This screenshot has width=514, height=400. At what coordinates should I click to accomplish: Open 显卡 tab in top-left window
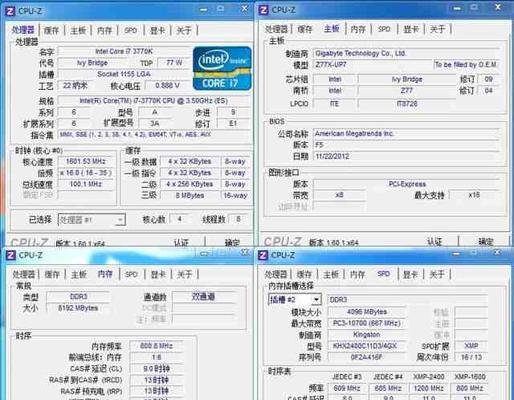click(x=157, y=31)
